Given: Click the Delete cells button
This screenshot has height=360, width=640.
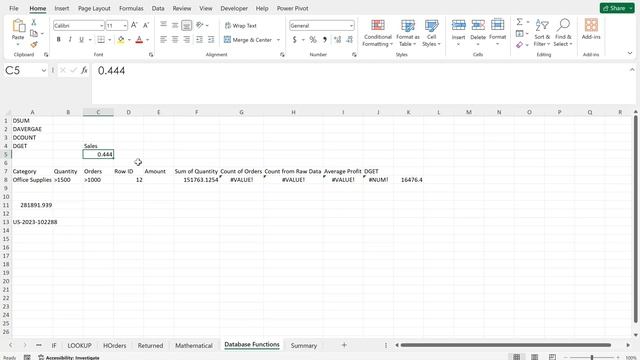Looking at the screenshot, I should point(478,32).
